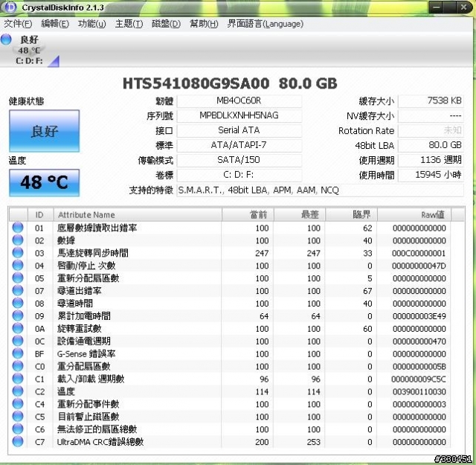Click status orb for attribute 01
The width and height of the screenshot is (476, 465).
tap(18, 228)
